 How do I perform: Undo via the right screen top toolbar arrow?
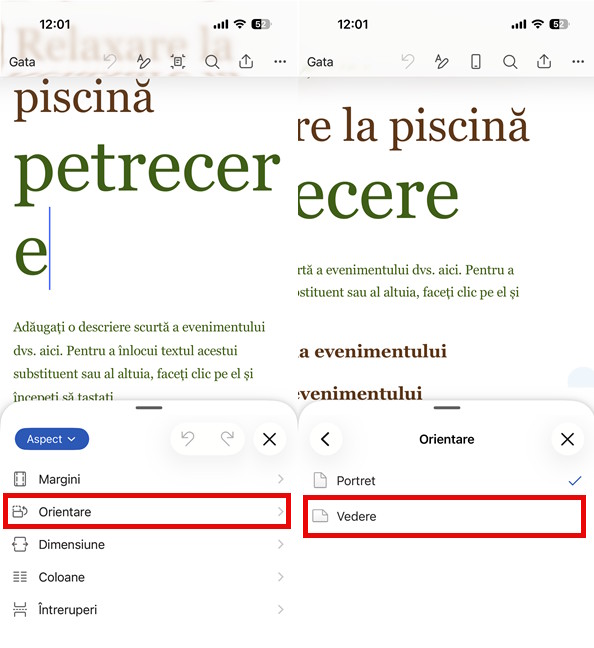coord(408,62)
